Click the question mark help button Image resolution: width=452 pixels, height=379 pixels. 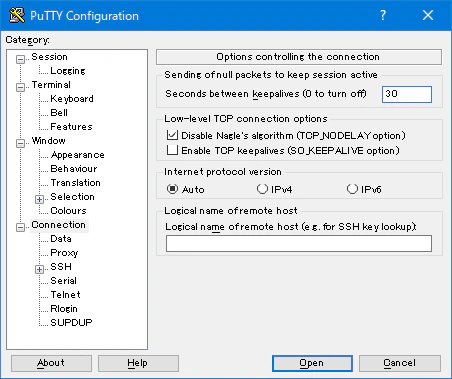383,15
